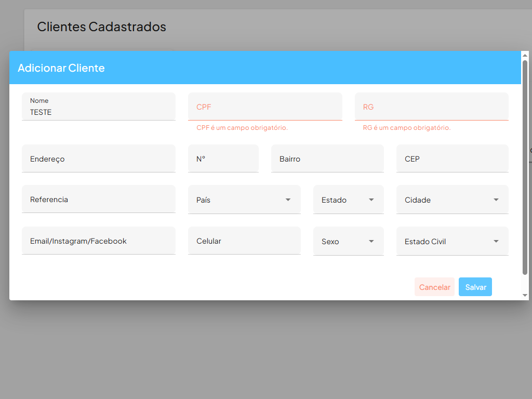Click the CEP postal code field
The image size is (532, 399).
452,159
